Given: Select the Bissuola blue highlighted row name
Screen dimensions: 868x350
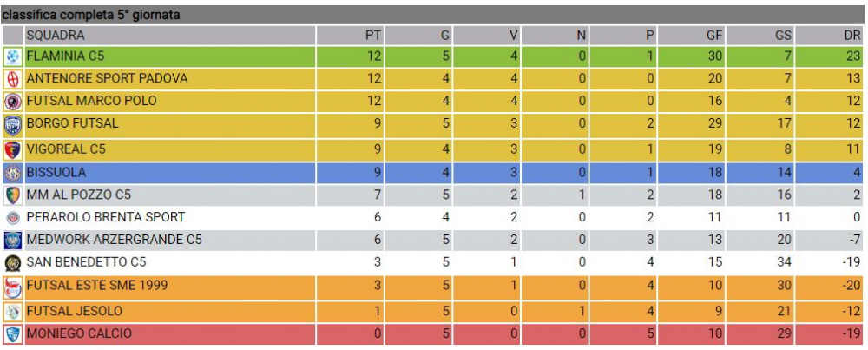Looking at the screenshot, I should 56,173.
